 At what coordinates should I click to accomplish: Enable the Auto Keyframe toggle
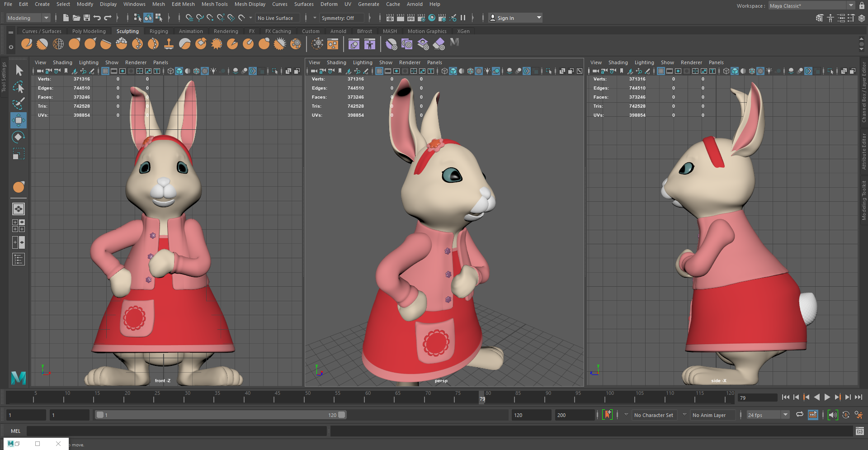[846, 415]
